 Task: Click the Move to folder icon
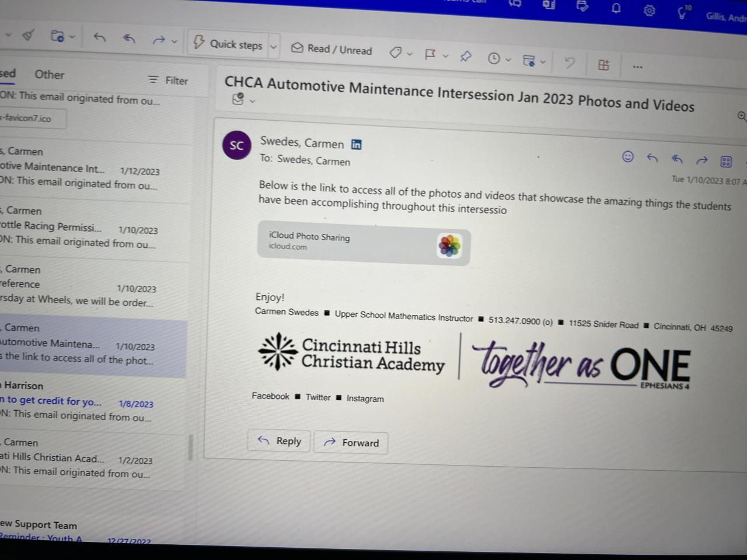(x=57, y=36)
